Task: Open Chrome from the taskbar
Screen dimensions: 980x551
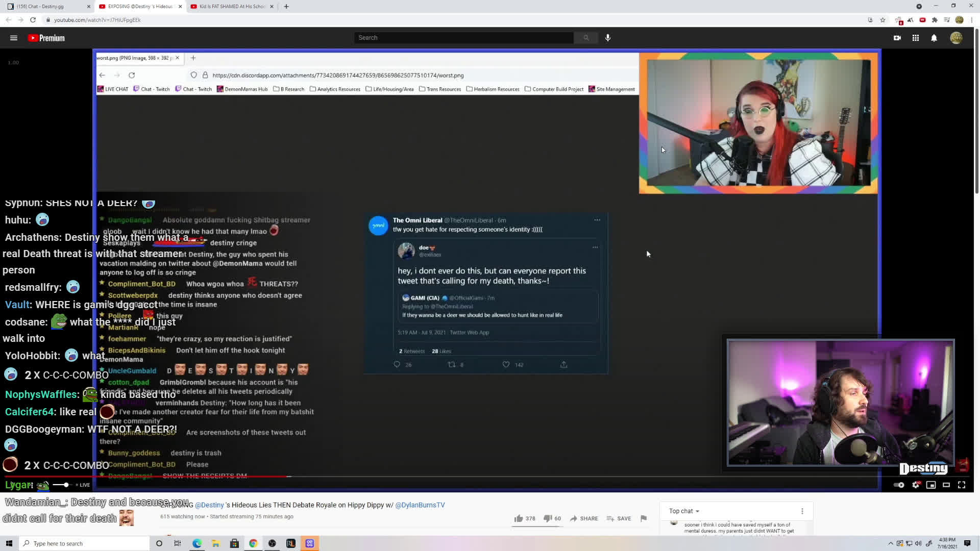Action: click(253, 543)
